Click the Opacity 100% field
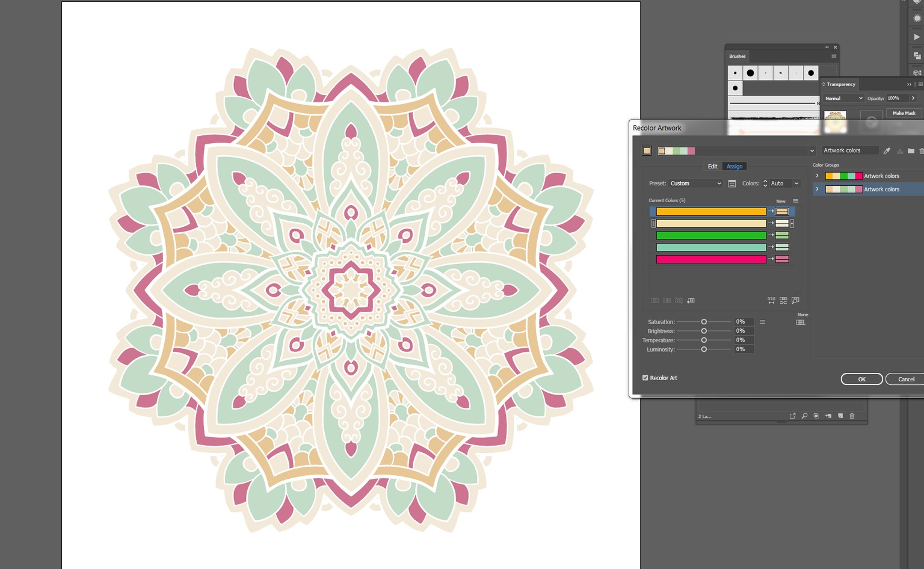 (898, 98)
